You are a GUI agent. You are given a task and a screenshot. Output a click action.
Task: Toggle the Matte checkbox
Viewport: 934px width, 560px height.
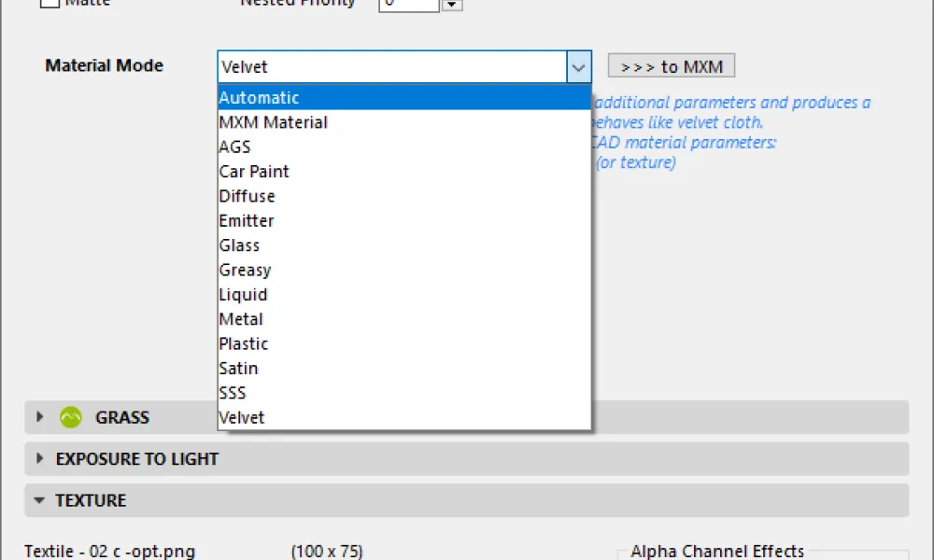50,4
